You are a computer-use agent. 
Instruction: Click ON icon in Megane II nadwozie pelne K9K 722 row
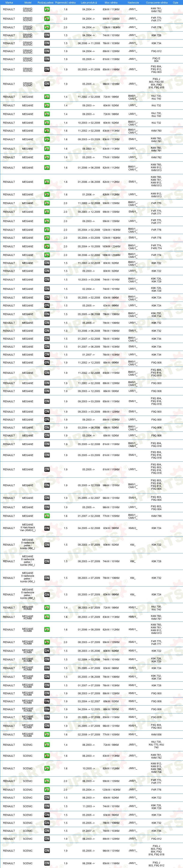[x=47, y=545]
